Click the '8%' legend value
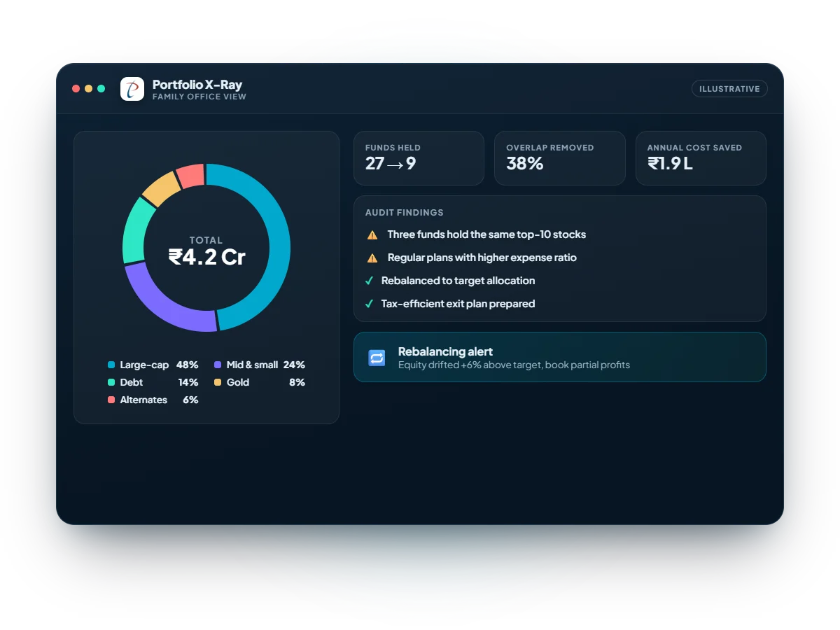Screen dimensions: 840x630 pos(297,382)
